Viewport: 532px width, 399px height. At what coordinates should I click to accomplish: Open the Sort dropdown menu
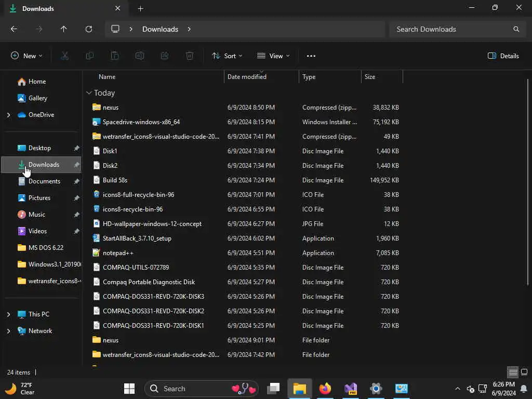click(x=227, y=56)
